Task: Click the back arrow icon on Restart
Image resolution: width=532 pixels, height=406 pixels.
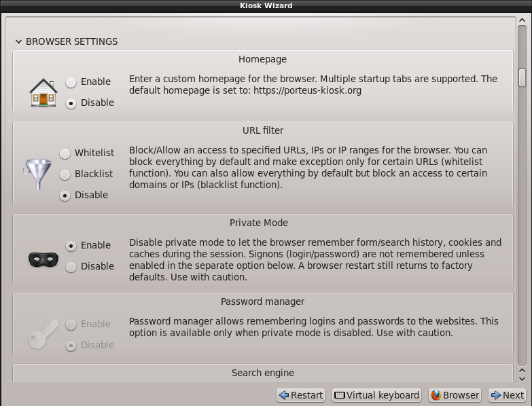Action: pos(283,395)
